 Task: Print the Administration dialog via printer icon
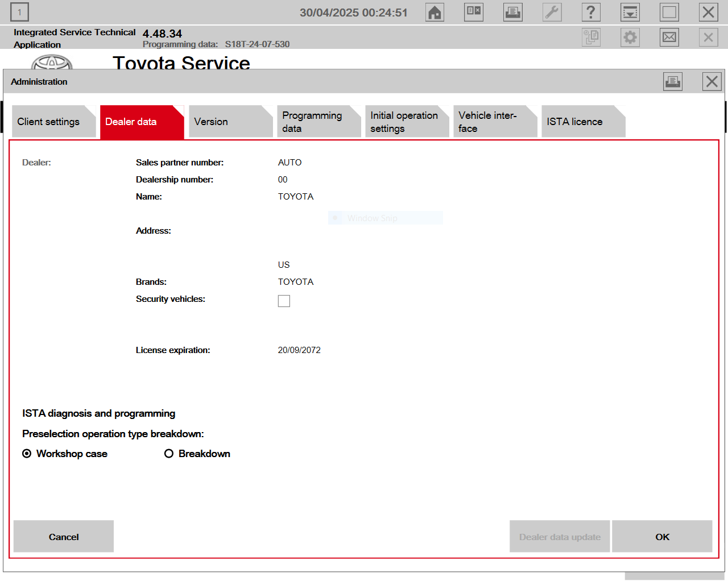click(x=673, y=82)
